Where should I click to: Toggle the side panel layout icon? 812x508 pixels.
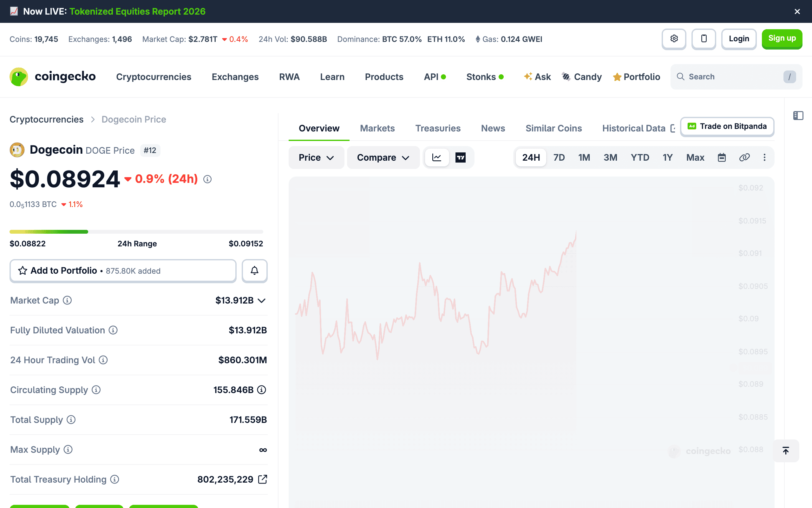798,116
